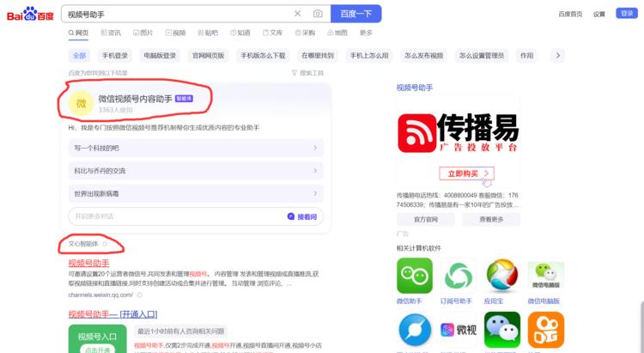644x353 pixels.
Task: Open the 应用宝 app icon
Action: click(502, 276)
